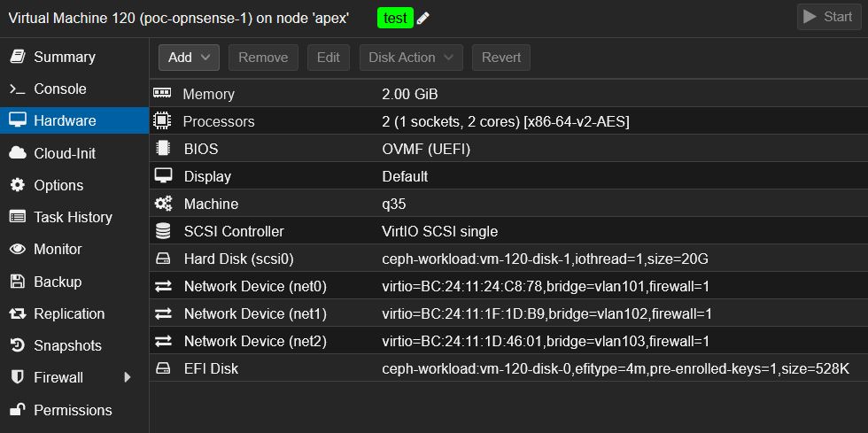Viewport: 868px width, 433px height.
Task: Select the green 'test' tag label
Action: click(x=395, y=18)
